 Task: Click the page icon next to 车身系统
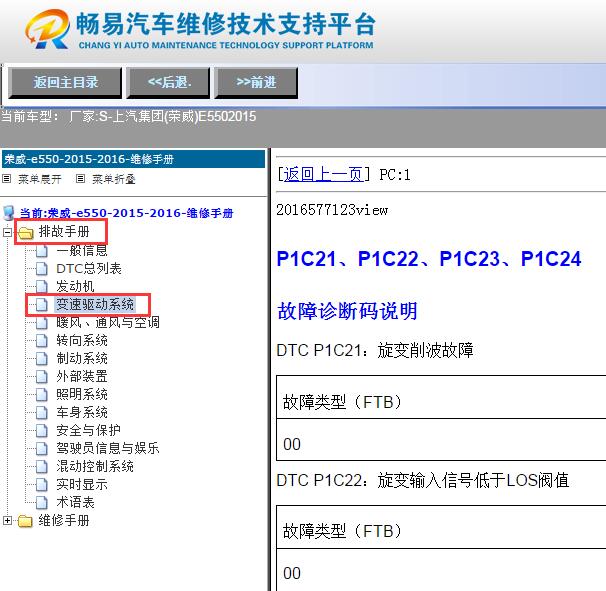pyautogui.click(x=41, y=412)
